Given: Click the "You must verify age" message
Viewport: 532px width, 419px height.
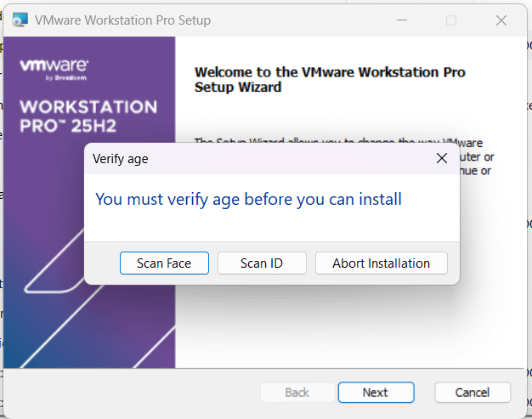Looking at the screenshot, I should (248, 199).
